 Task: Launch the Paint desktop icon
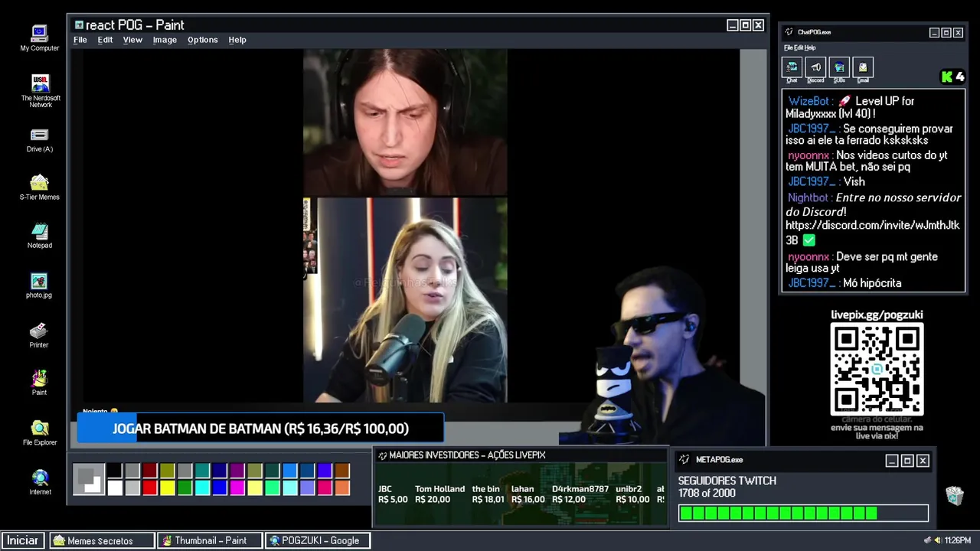[x=39, y=383]
